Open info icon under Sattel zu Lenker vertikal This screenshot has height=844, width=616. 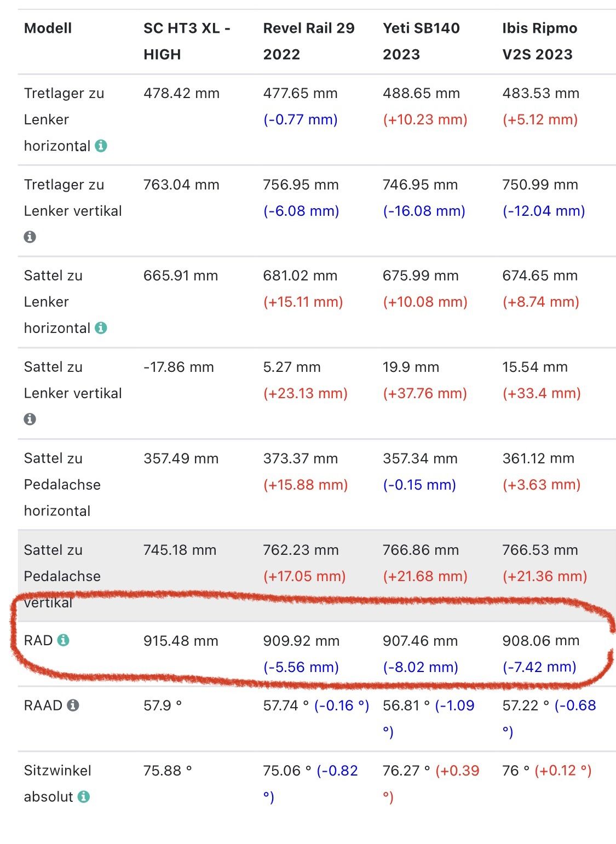point(30,419)
